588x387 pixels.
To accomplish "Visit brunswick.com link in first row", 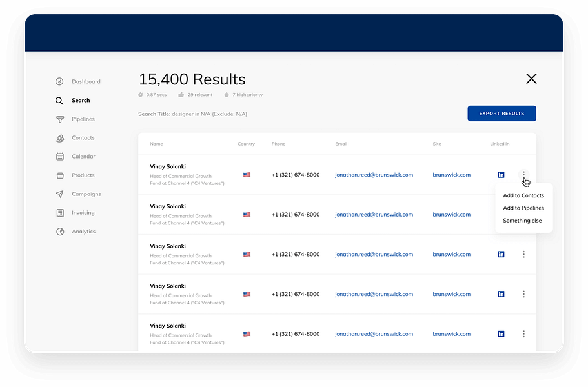I will point(452,175).
